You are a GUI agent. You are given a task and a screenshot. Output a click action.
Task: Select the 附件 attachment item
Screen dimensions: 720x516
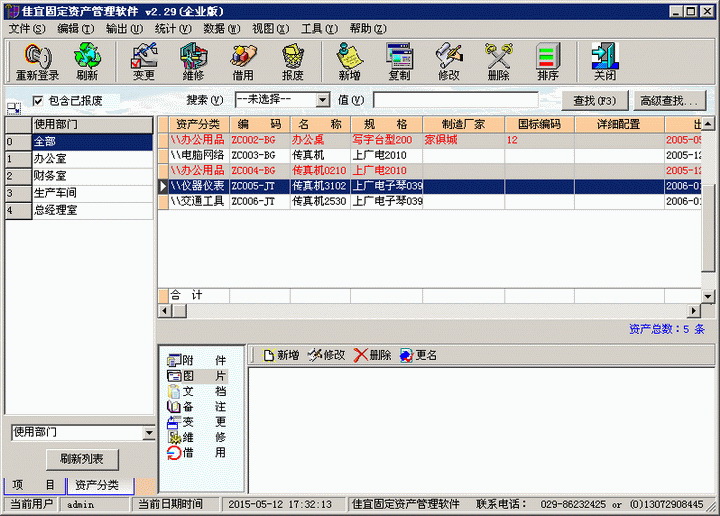click(197, 360)
